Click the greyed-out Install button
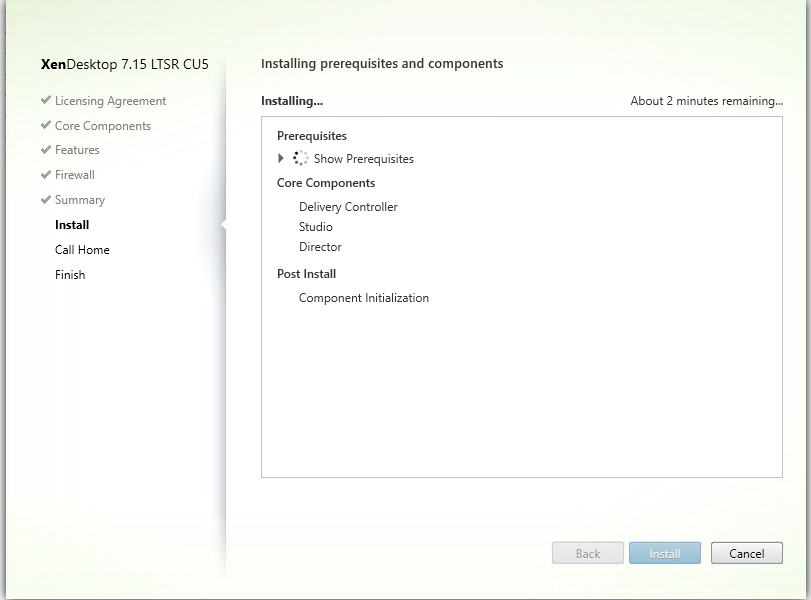This screenshot has width=811, height=600. (665, 553)
